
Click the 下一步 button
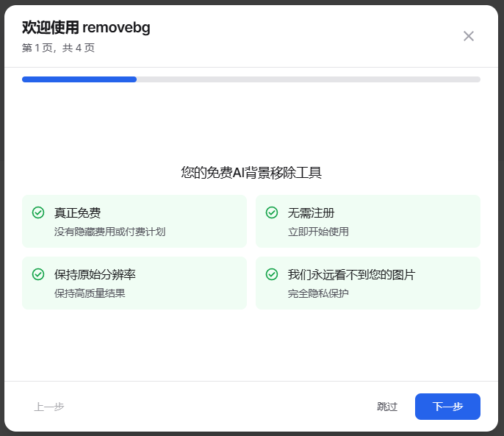pyautogui.click(x=447, y=407)
